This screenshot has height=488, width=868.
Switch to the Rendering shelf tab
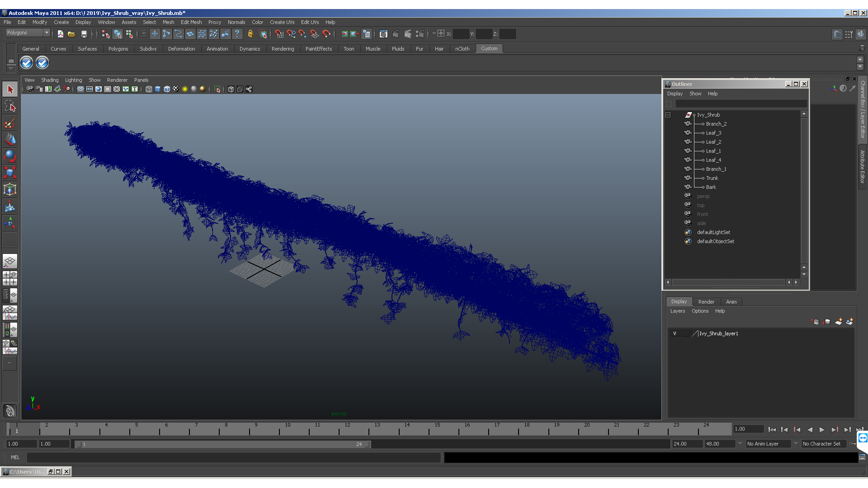tap(283, 49)
